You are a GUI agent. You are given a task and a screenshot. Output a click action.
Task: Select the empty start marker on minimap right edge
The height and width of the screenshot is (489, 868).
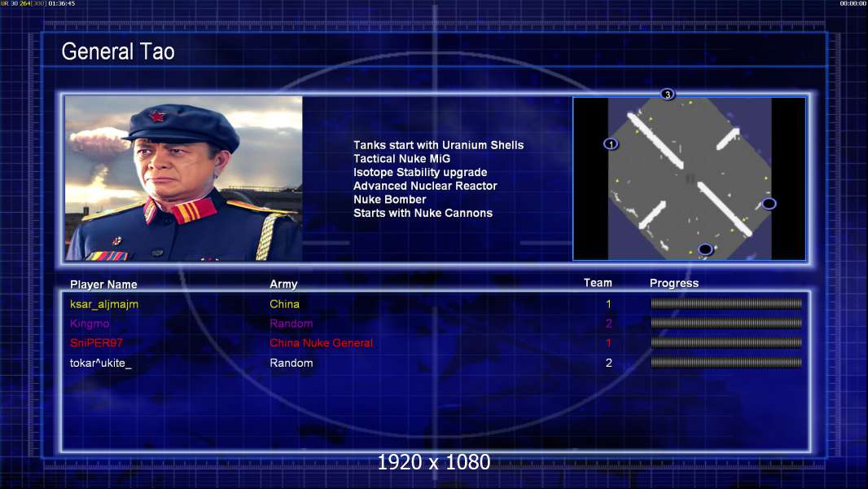pos(769,204)
